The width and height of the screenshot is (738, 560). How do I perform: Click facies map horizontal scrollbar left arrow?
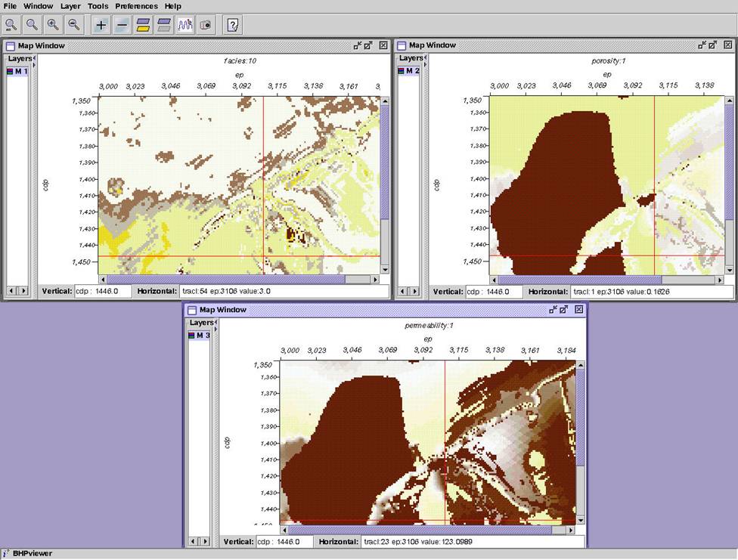point(103,279)
